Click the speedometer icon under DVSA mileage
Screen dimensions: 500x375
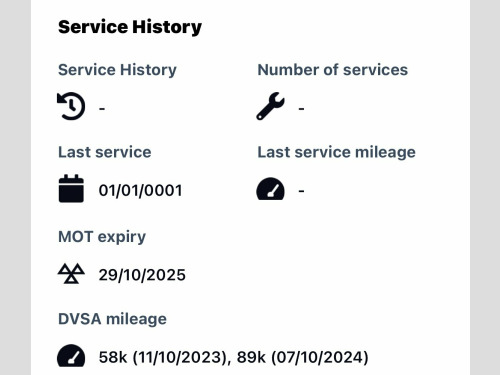pos(71,356)
